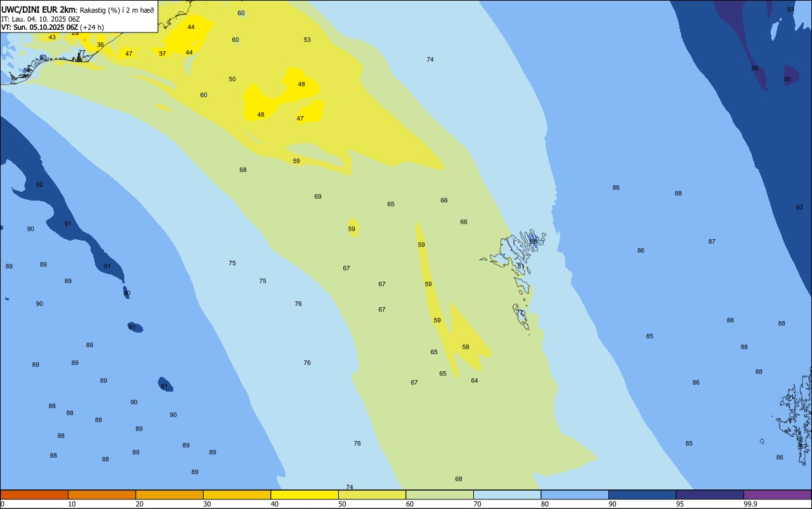Click the legend tick label '20'

(140, 504)
